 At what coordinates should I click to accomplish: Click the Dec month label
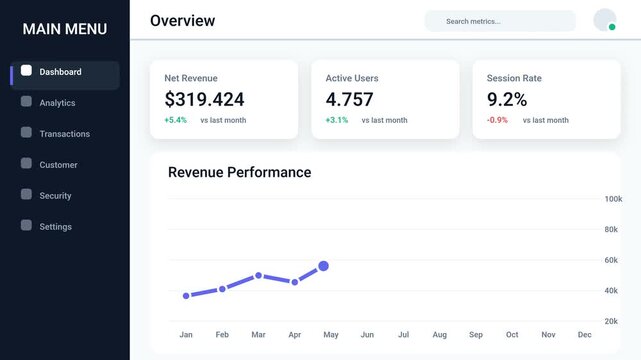click(x=585, y=335)
